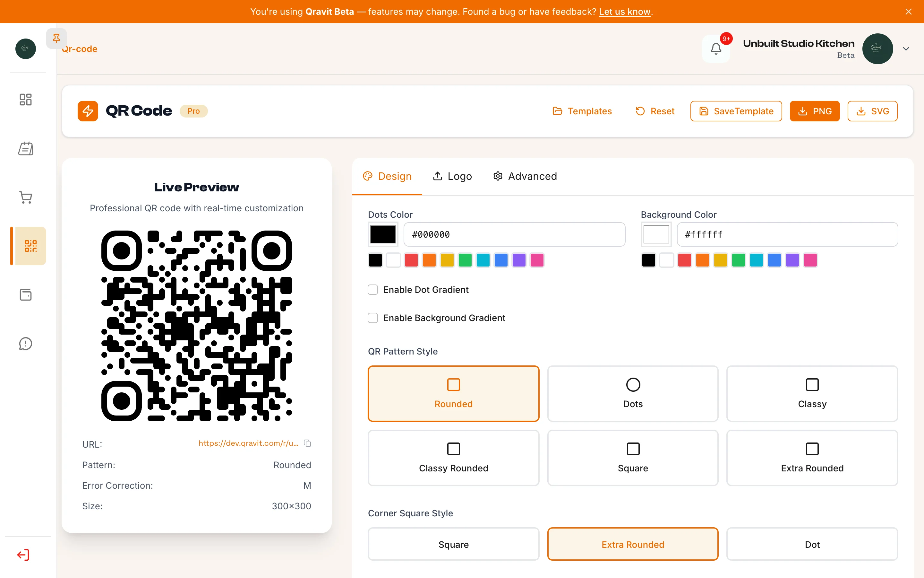Screen dimensions: 924x578
Task: Click SaveTemplate button
Action: [736, 111]
